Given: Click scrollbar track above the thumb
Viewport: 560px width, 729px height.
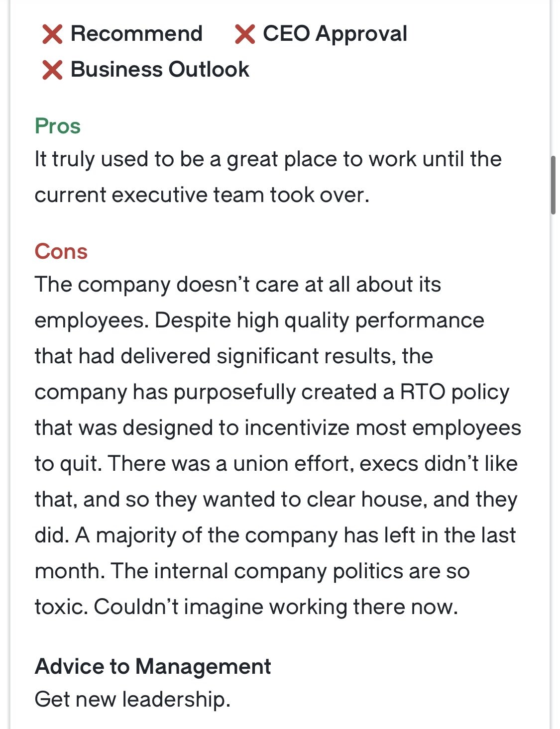Looking at the screenshot, I should (x=553, y=75).
